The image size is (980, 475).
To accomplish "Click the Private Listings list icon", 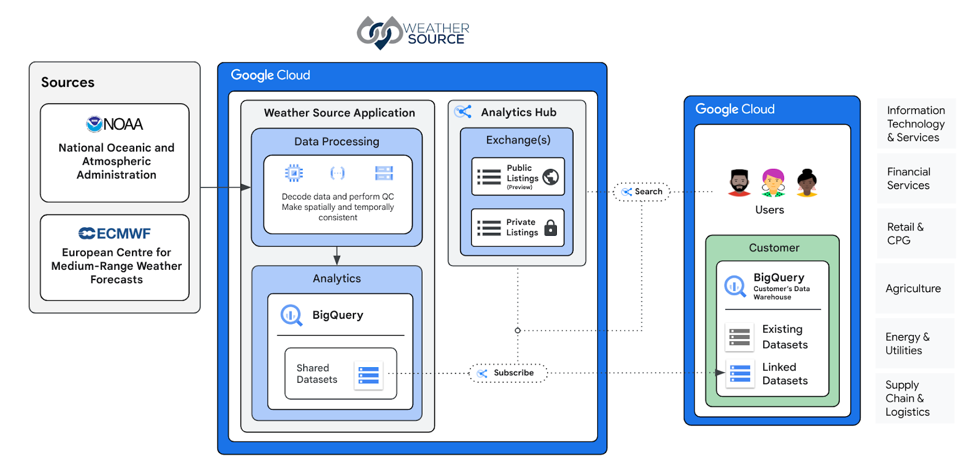I will [x=489, y=228].
